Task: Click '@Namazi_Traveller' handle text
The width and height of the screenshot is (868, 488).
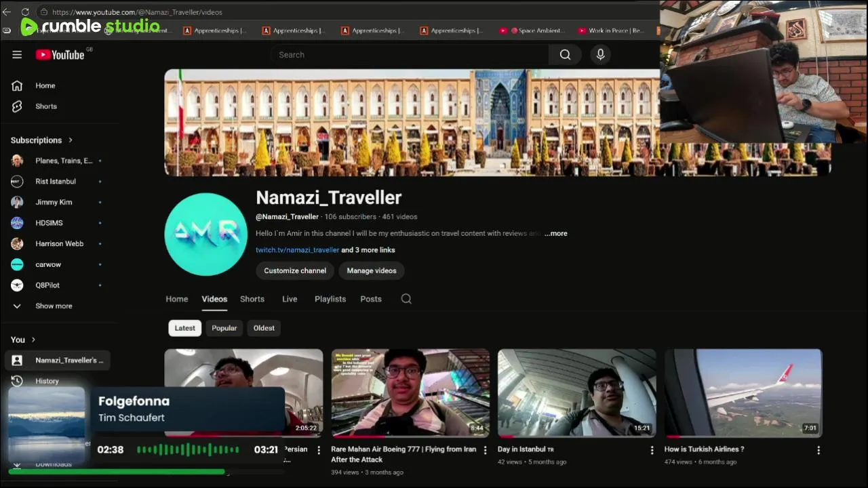Action: pyautogui.click(x=287, y=217)
